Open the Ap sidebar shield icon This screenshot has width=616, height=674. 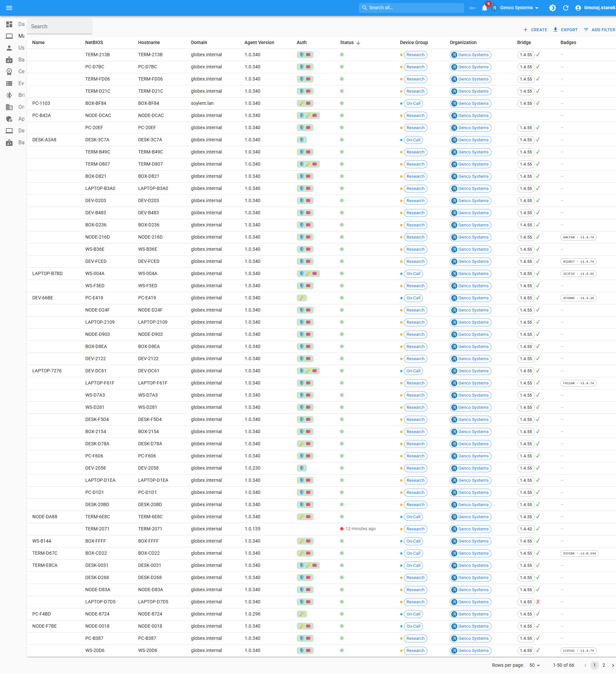(9, 119)
